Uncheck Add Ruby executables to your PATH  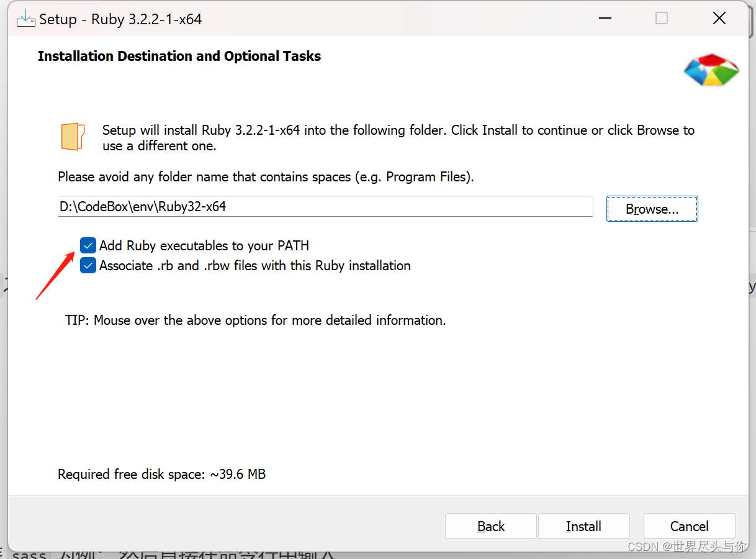pos(88,245)
